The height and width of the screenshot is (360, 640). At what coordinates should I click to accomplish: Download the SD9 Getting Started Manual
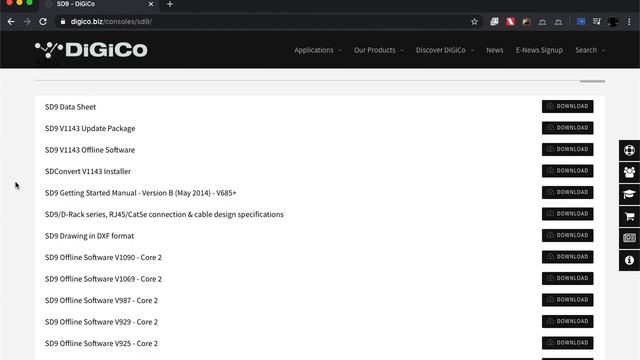[x=567, y=193]
